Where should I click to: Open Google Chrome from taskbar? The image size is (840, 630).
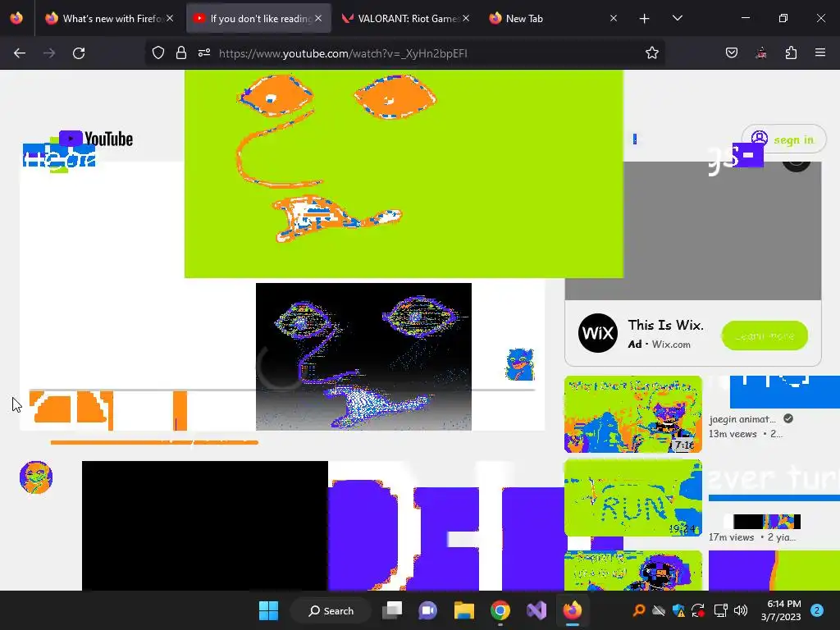coord(500,610)
